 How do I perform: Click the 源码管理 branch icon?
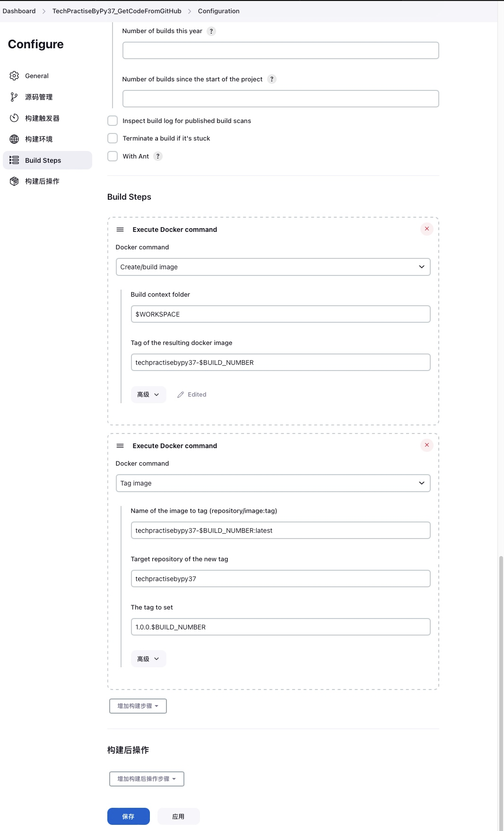[x=14, y=97]
